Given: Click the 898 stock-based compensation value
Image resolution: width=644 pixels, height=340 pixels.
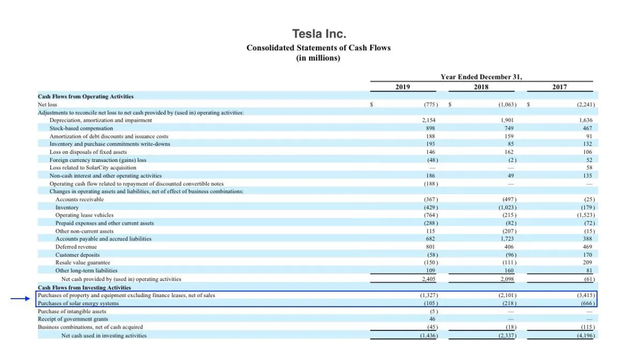Looking at the screenshot, I should [430, 128].
